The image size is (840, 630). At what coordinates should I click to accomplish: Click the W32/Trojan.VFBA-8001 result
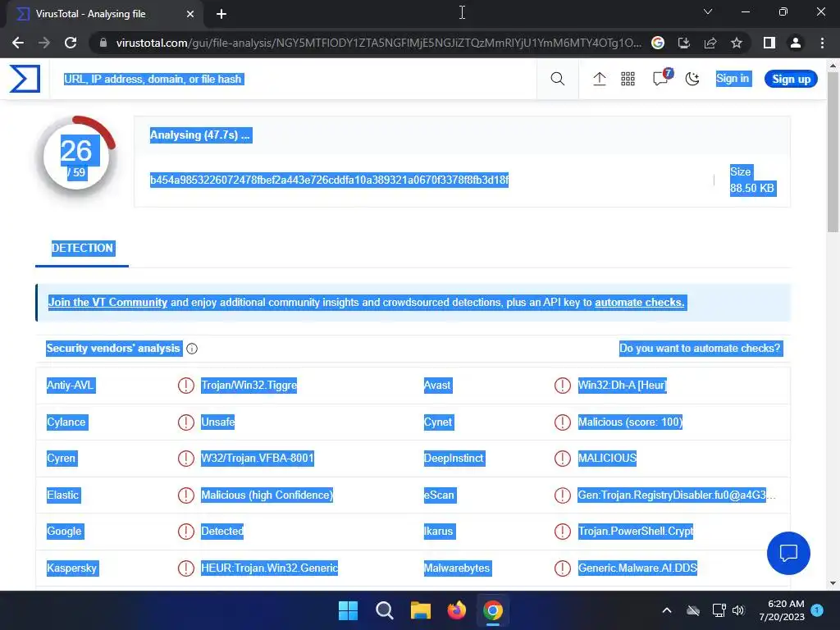257,459
